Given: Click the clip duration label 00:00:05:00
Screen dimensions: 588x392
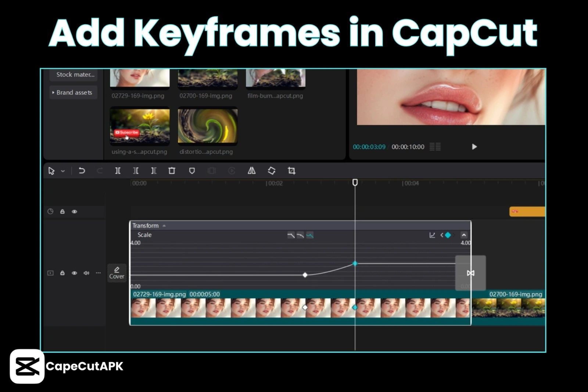Looking at the screenshot, I should click(x=205, y=294).
